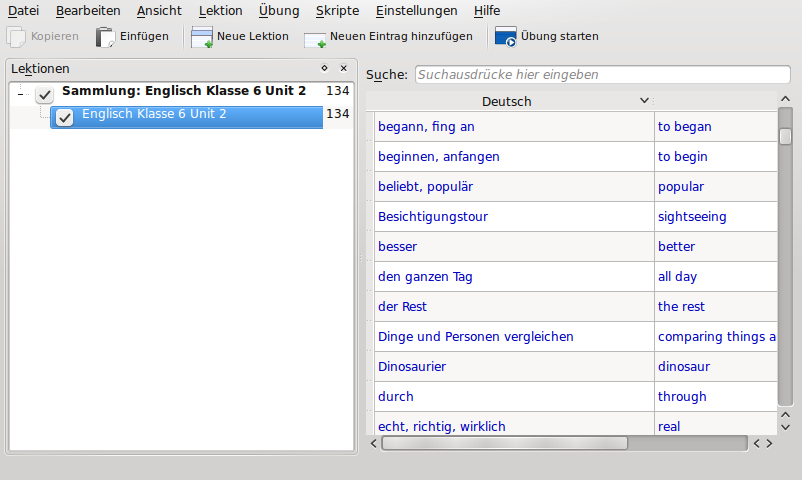Click the Neue Lektion icon
The image size is (802, 480).
point(202,37)
